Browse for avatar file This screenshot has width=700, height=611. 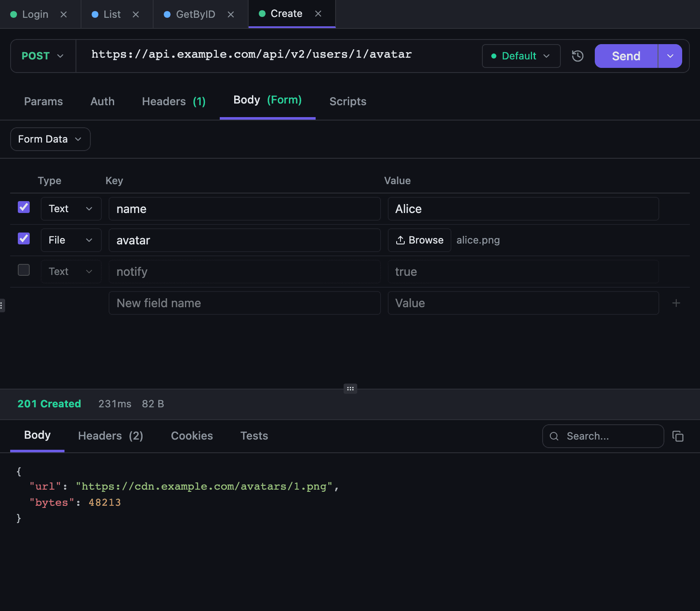tap(420, 240)
